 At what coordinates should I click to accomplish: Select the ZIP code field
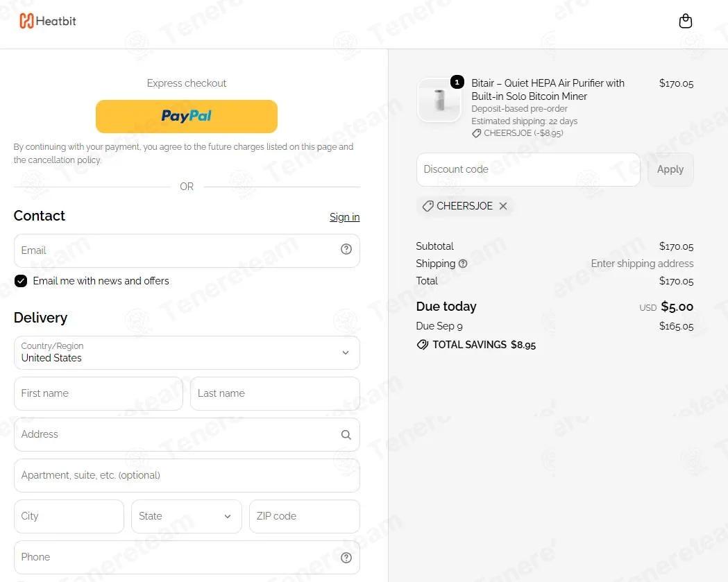pyautogui.click(x=305, y=516)
